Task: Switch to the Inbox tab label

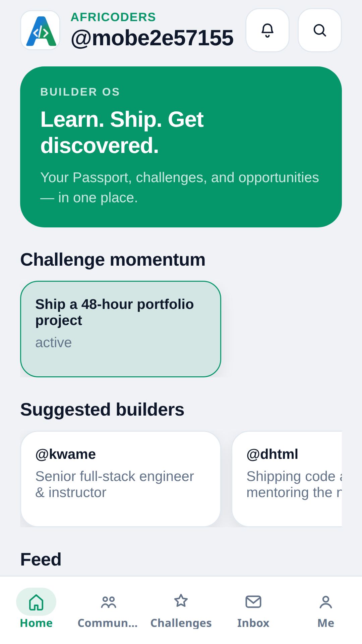Action: tap(253, 623)
